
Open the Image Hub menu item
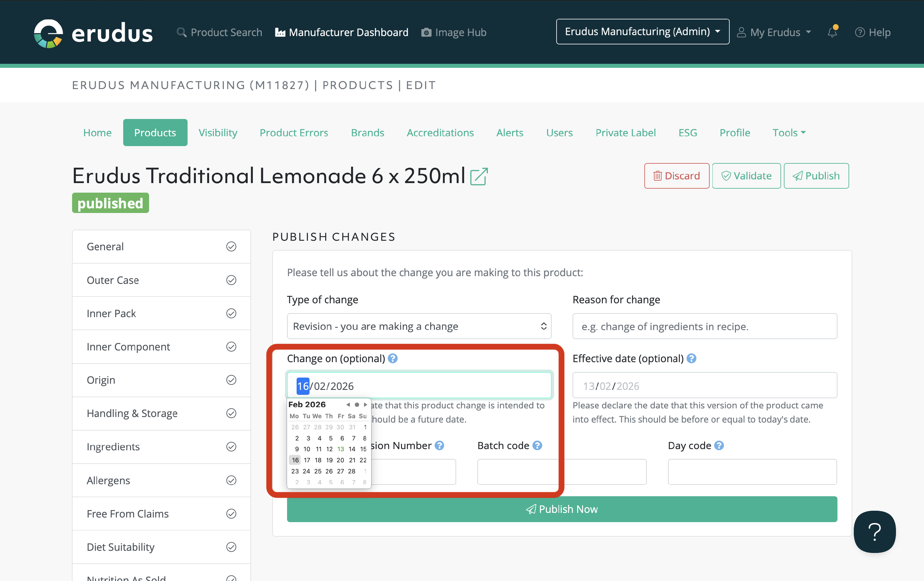point(454,32)
